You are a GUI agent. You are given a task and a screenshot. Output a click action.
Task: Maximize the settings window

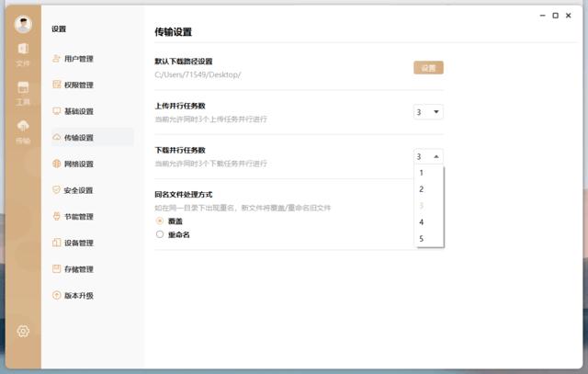555,16
